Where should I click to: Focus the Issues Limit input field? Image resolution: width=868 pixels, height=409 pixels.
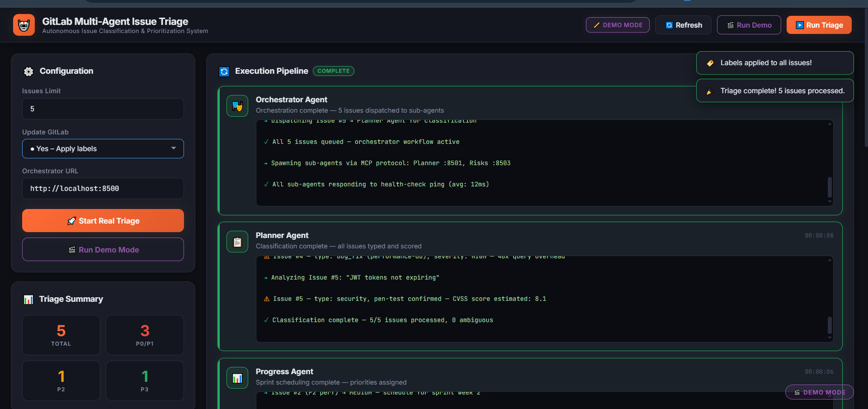coord(103,109)
